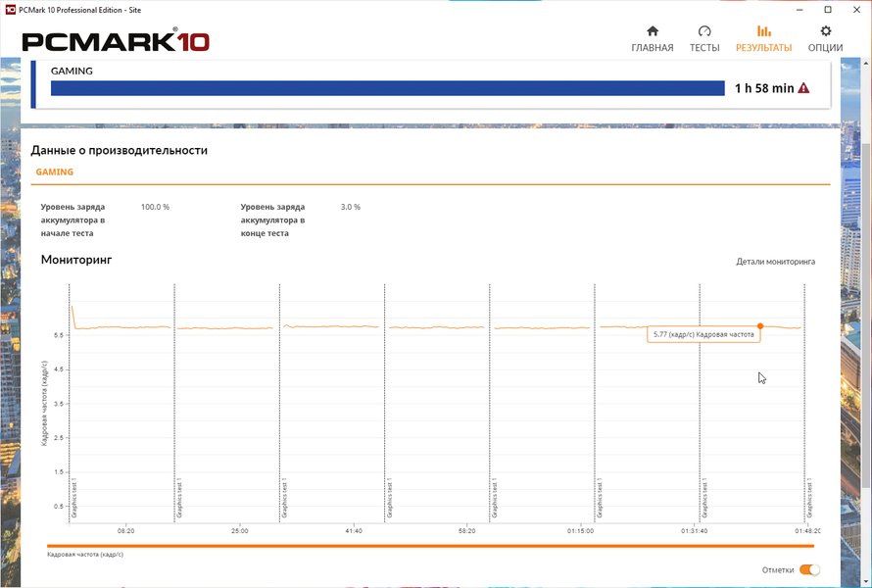Screen dimensions: 872x588
Task: Click the 58:20 time axis label
Action: 467,531
